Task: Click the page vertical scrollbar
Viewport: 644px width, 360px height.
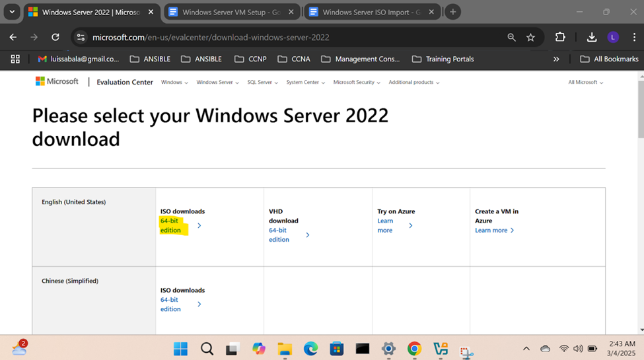Action: (641, 109)
